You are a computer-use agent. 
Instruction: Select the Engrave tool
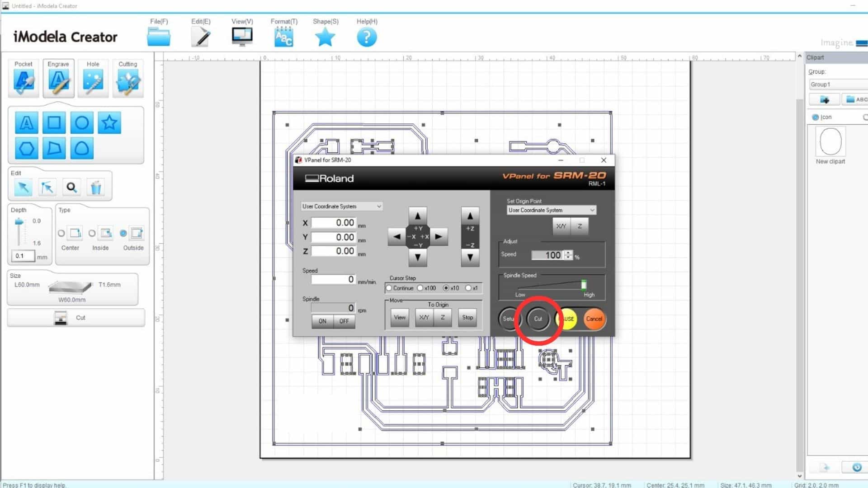pyautogui.click(x=58, y=78)
